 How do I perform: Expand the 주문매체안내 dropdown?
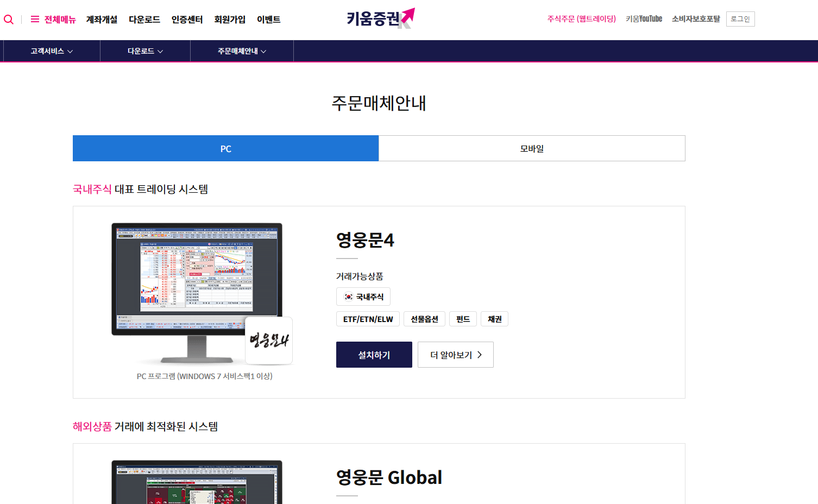[x=242, y=51]
